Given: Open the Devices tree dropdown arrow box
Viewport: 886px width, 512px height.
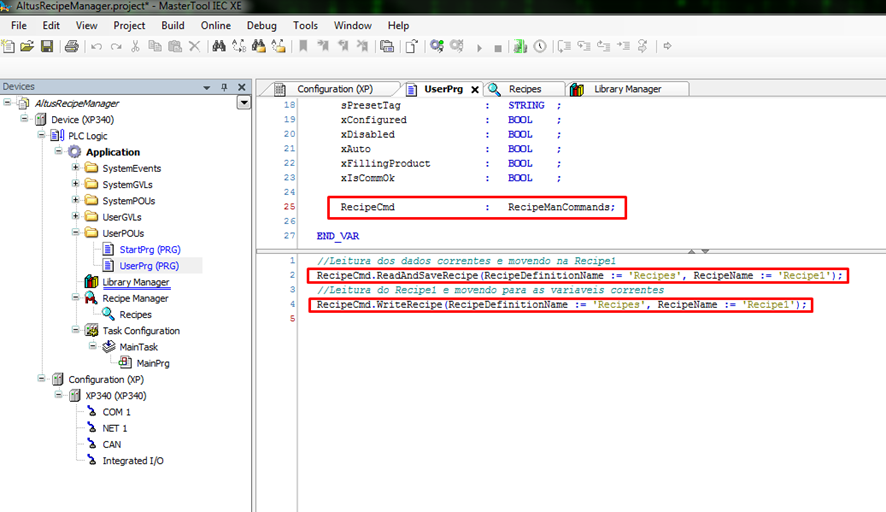Looking at the screenshot, I should (x=243, y=103).
